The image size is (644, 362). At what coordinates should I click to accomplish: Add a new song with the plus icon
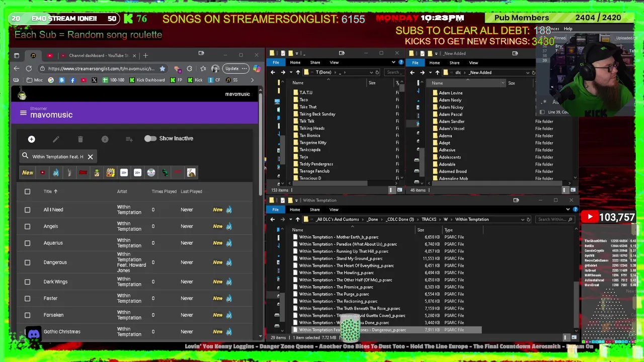point(31,139)
